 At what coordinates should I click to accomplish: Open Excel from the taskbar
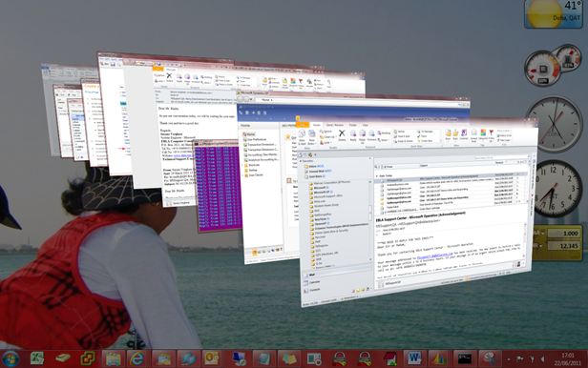(36, 358)
